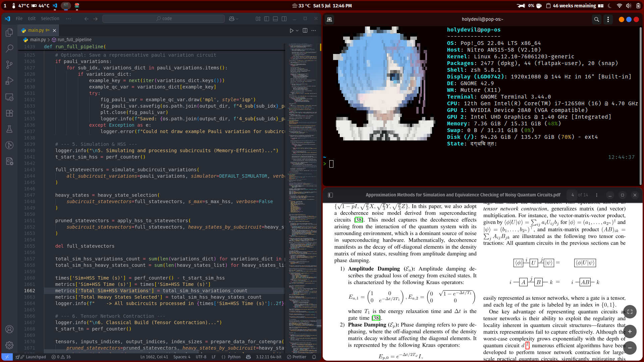
Task: Open the terminal's three-dot menu
Action: point(608,19)
